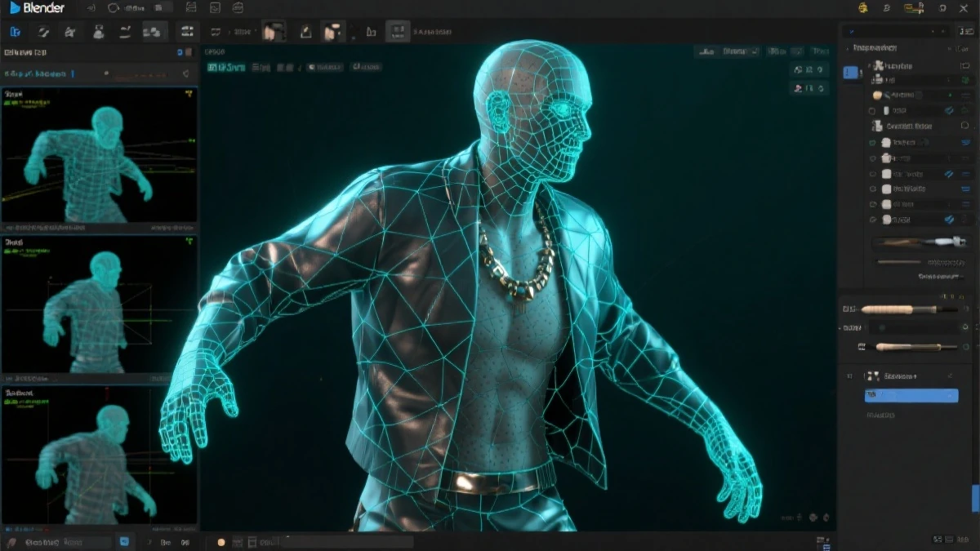Expand the top properties panel header arrow
This screenshot has width=980, height=551.
tap(847, 48)
